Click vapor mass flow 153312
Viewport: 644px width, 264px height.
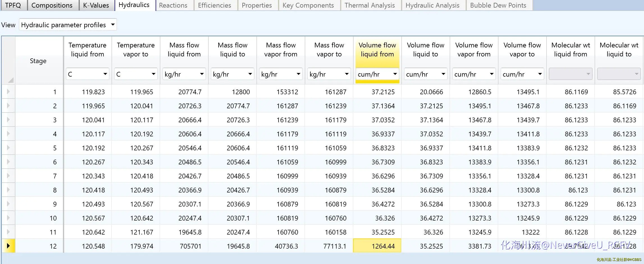coord(281,92)
